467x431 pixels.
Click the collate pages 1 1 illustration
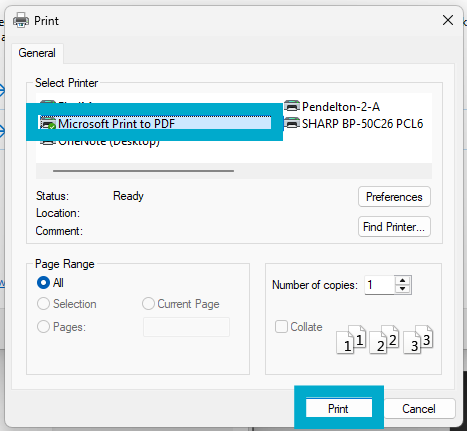pyautogui.click(x=351, y=339)
